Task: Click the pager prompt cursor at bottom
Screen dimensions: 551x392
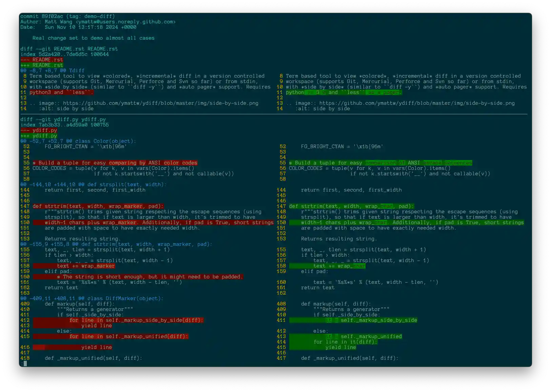Action: (x=25, y=364)
